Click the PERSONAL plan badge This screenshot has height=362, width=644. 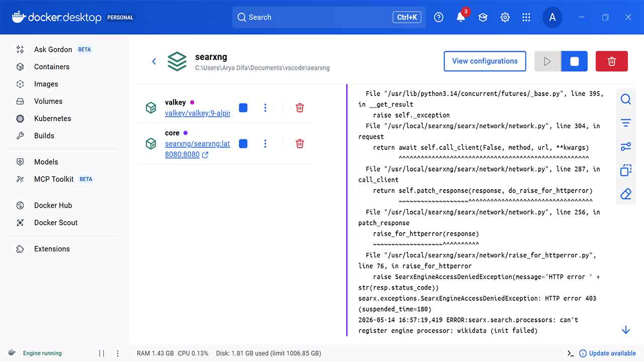click(x=120, y=18)
